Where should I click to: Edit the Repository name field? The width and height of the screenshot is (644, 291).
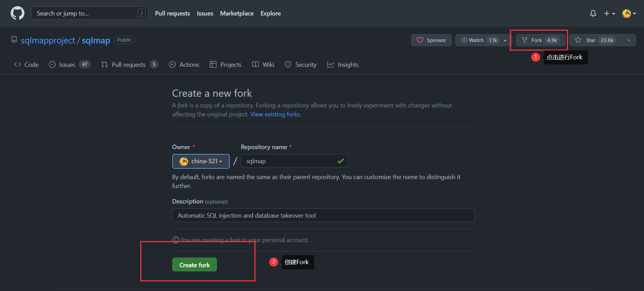click(x=294, y=161)
